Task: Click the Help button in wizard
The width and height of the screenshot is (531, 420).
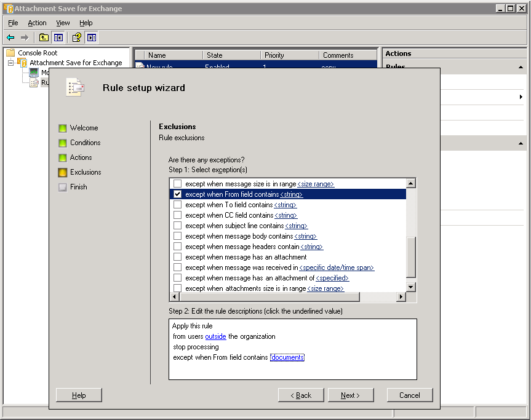Action: click(79, 395)
